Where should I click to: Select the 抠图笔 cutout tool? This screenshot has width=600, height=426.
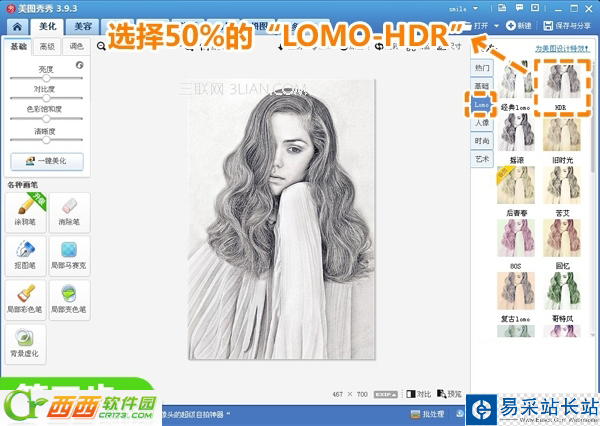[26, 256]
